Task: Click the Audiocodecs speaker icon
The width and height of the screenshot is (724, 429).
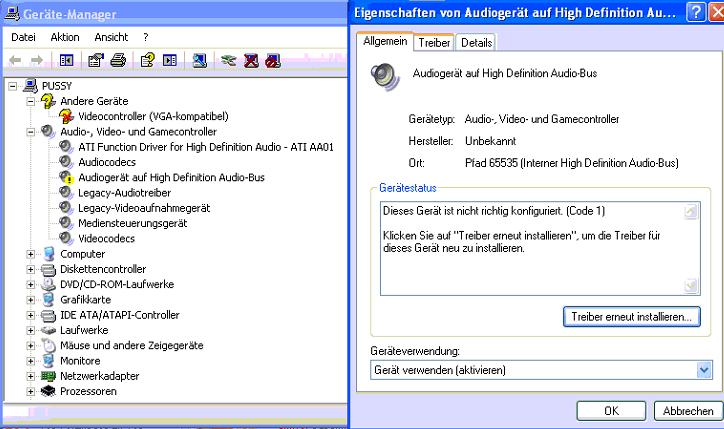Action: [x=66, y=162]
